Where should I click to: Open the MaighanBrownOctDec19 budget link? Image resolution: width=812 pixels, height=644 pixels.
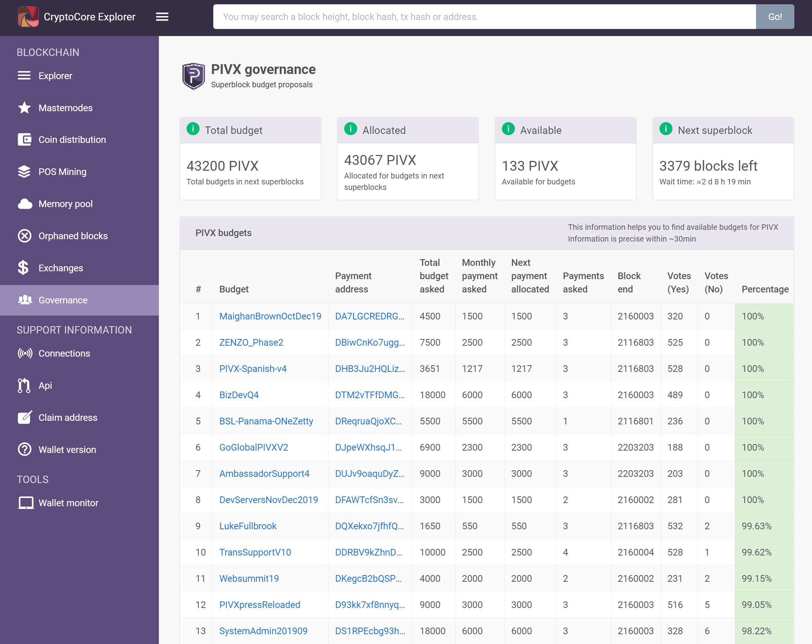tap(270, 316)
